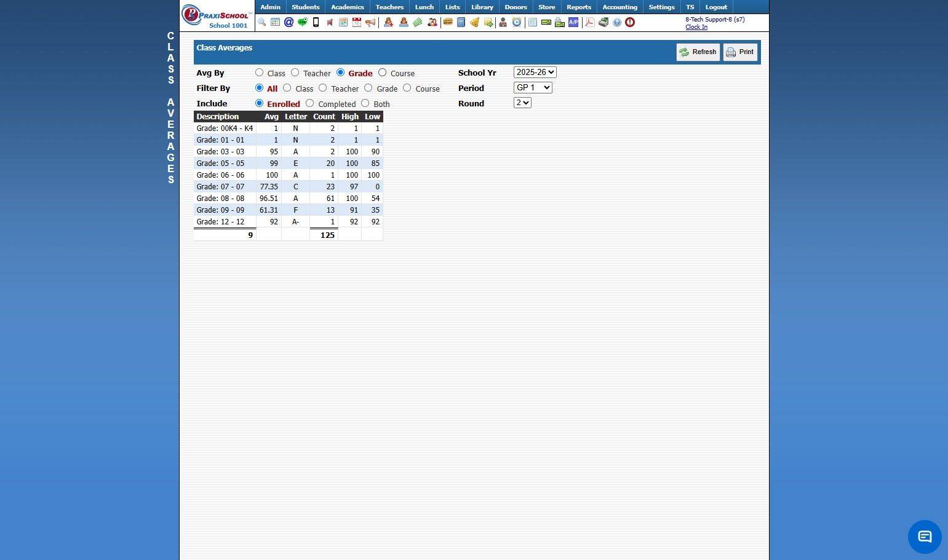Image resolution: width=948 pixels, height=560 pixels.
Task: Select Filter By All option
Action: [260, 88]
